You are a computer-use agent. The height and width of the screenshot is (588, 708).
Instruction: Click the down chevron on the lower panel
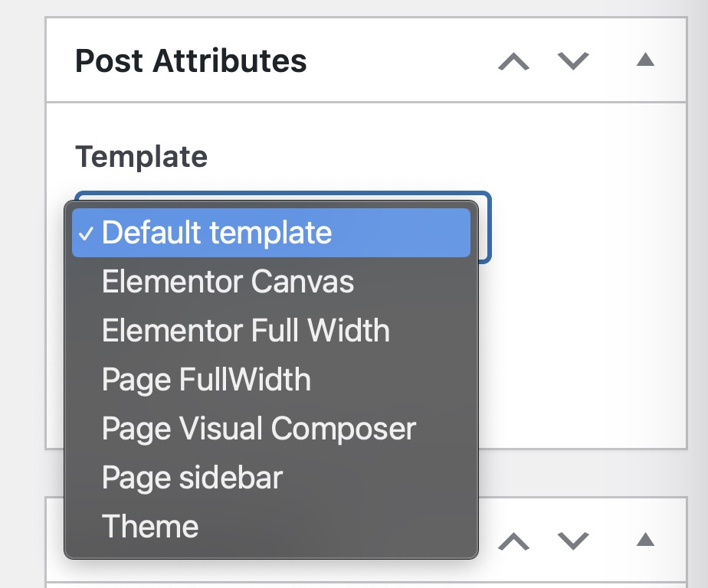tap(572, 541)
